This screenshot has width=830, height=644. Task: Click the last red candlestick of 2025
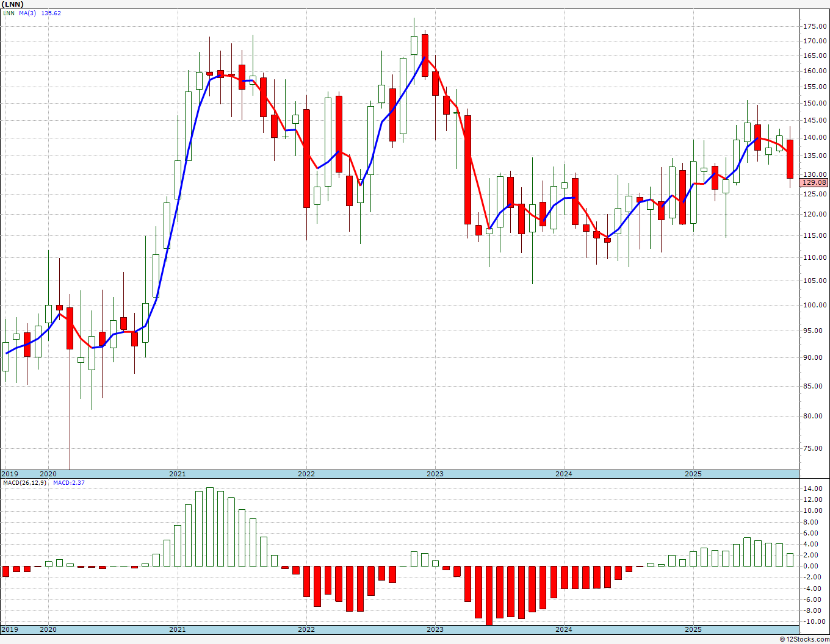(x=790, y=159)
